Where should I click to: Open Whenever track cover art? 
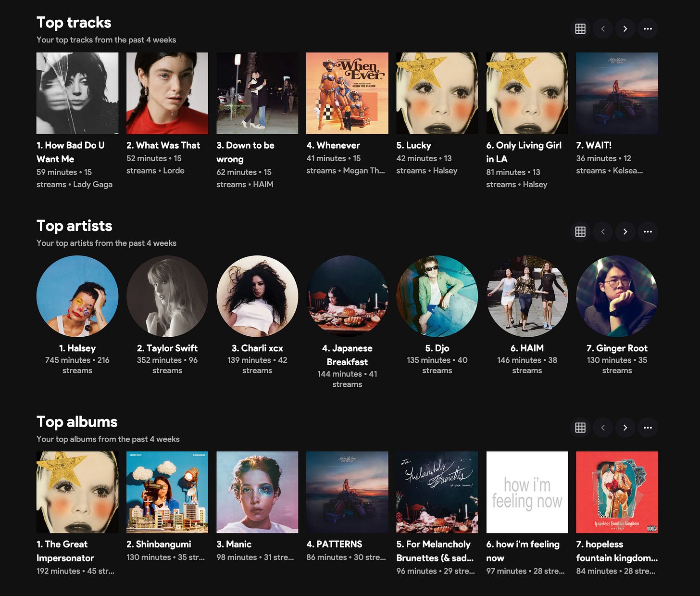click(347, 93)
